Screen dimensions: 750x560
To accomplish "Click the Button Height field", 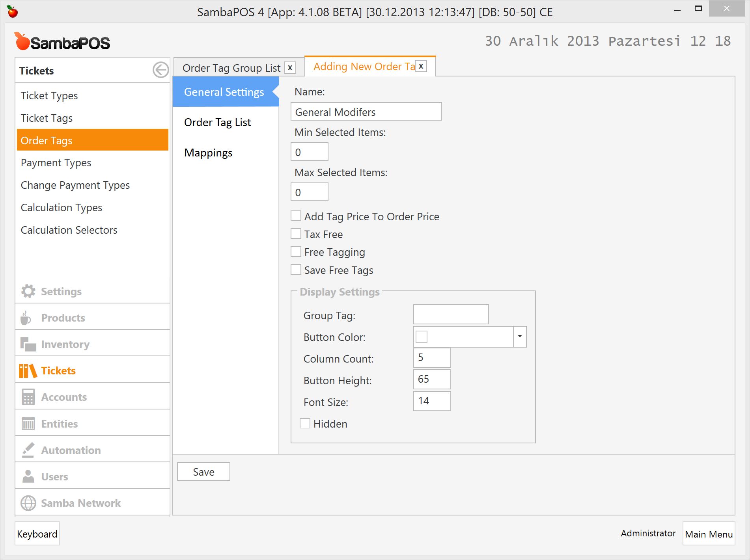I will [x=432, y=379].
